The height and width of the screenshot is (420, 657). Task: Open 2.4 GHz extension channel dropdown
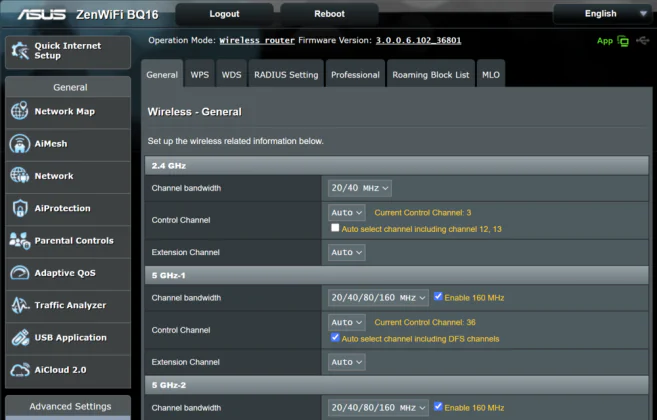pyautogui.click(x=347, y=252)
